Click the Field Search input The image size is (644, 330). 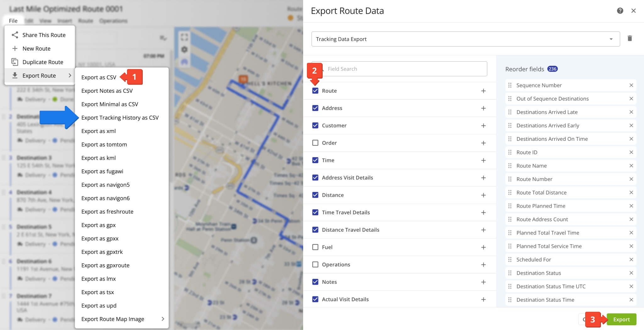click(x=399, y=69)
